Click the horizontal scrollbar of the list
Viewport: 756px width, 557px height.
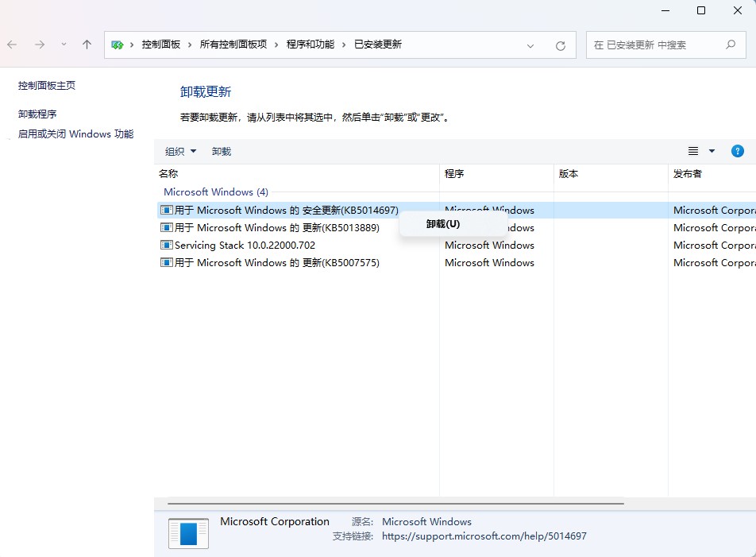(395, 504)
